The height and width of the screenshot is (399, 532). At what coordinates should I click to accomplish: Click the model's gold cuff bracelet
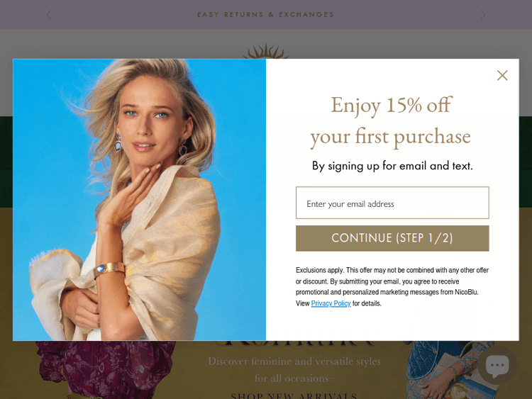(x=109, y=269)
